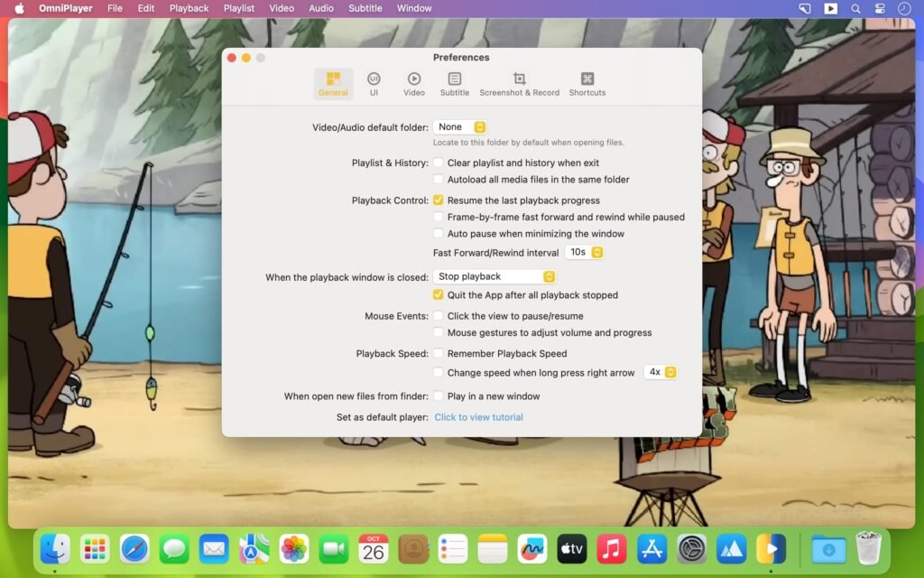Switch to the Video preferences pane
Viewport: 924px width, 578px height.
click(413, 83)
